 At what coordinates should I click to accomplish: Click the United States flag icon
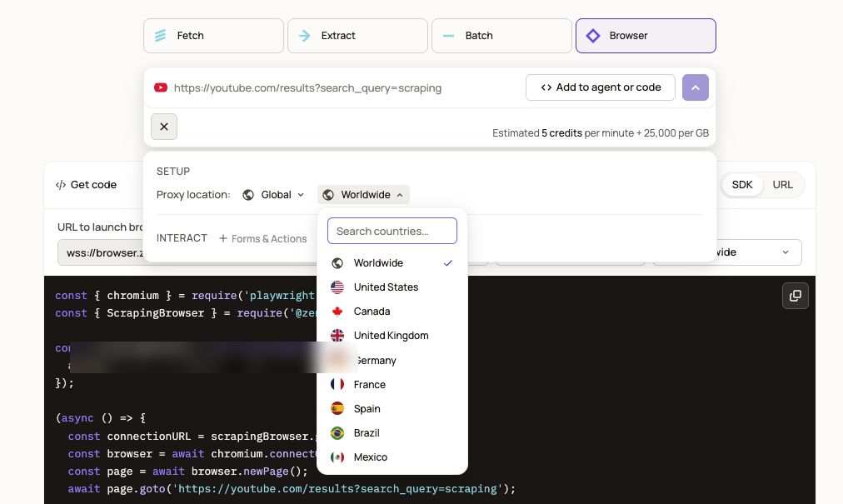pyautogui.click(x=337, y=287)
